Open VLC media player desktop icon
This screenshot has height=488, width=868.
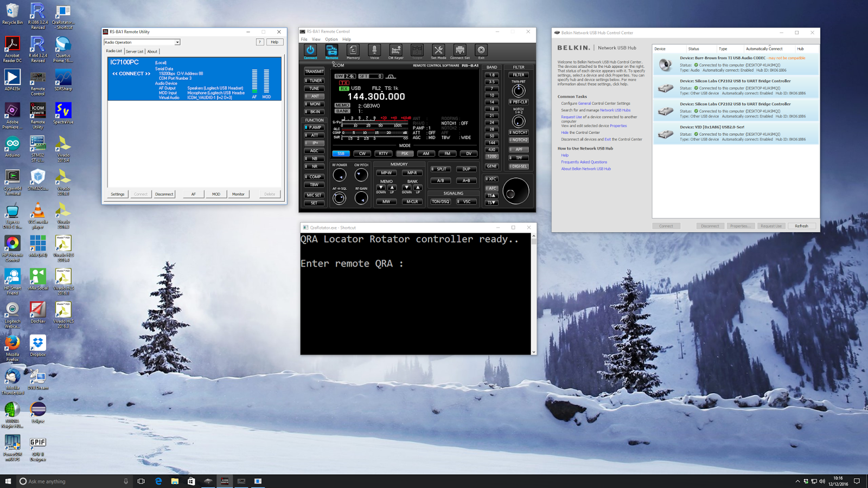coord(37,216)
